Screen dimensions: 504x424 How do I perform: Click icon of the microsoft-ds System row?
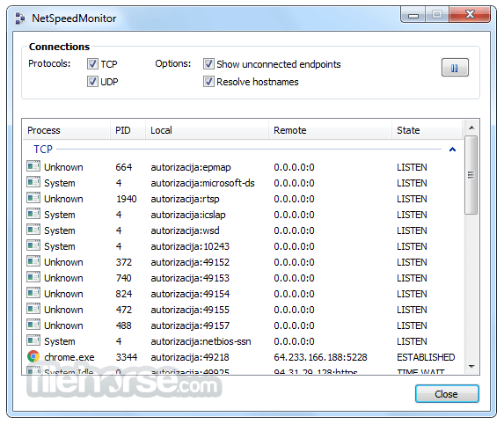point(33,182)
